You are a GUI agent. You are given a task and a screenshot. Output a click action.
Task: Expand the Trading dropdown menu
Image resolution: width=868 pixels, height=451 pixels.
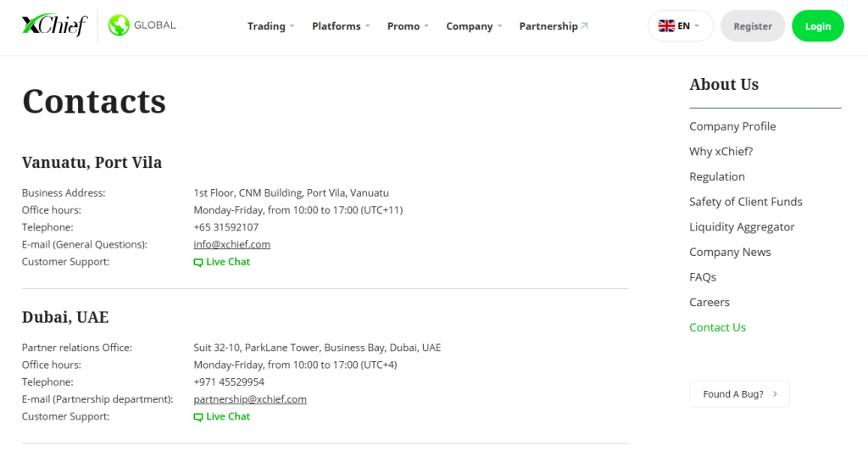271,26
